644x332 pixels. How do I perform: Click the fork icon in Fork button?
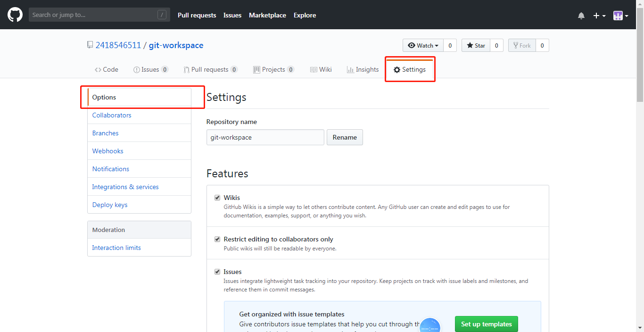pos(515,45)
